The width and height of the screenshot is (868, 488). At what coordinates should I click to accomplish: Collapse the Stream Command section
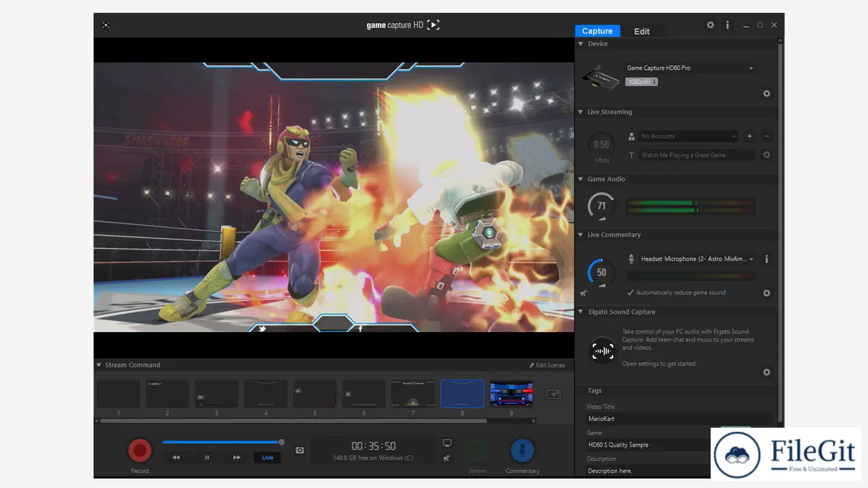[98, 365]
